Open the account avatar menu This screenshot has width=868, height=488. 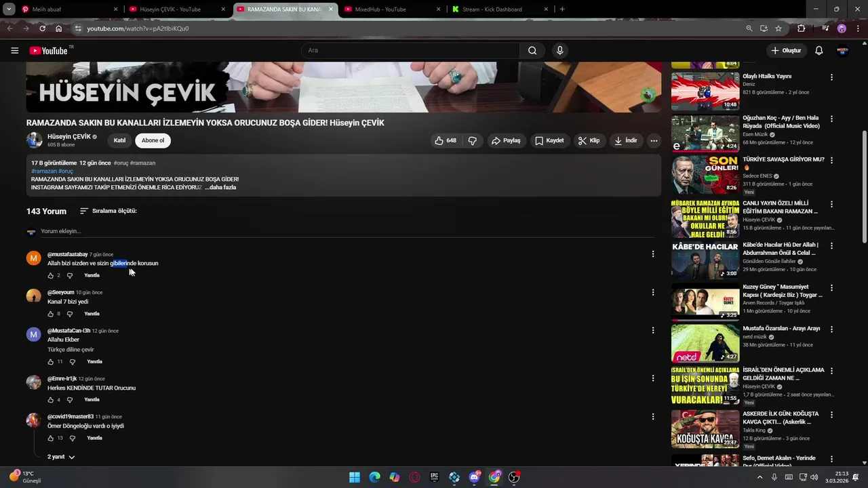coord(842,51)
